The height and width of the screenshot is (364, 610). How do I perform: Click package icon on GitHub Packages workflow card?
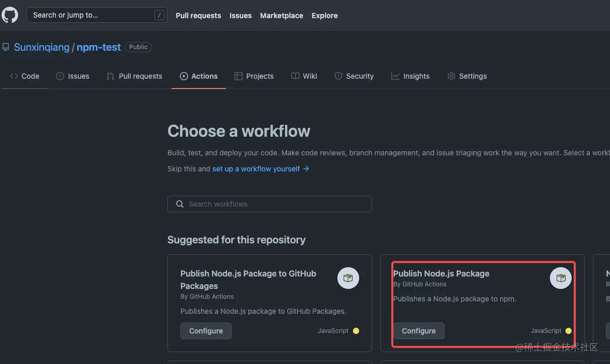click(x=348, y=279)
